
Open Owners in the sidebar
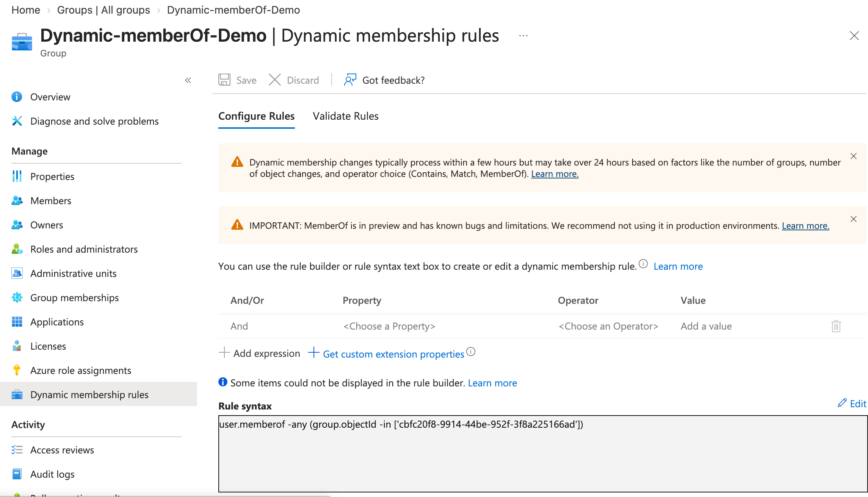tap(47, 225)
